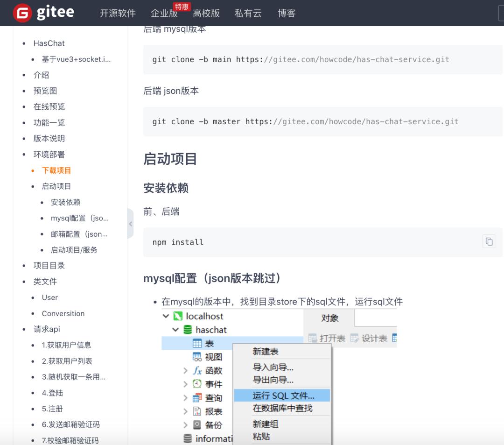Screen dimensions: 504x445
Task: Jump to 请求api section
Action: click(x=47, y=329)
